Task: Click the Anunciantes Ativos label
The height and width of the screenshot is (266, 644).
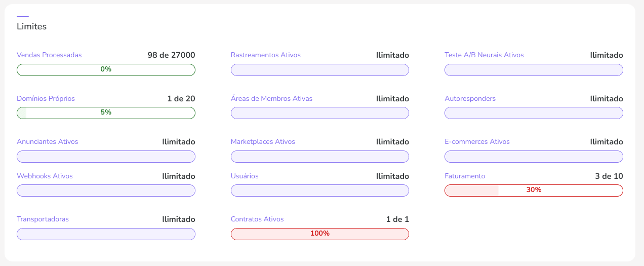Action: click(48, 142)
